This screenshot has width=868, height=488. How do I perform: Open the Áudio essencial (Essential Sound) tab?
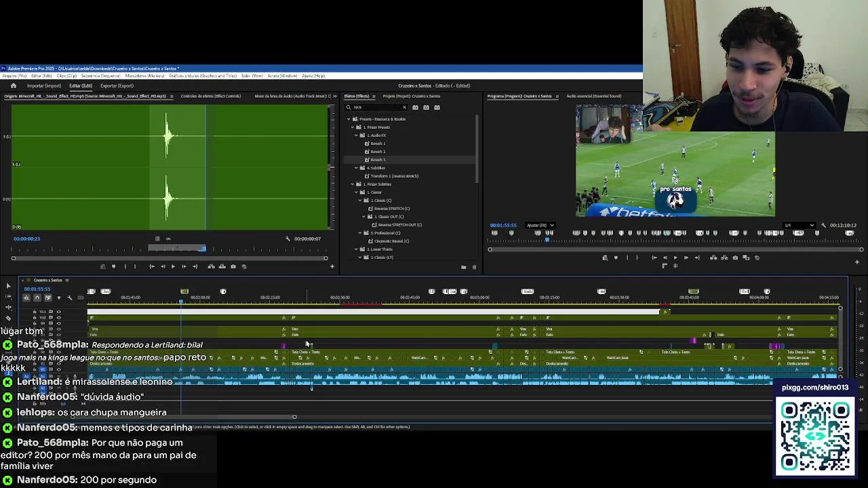(x=593, y=96)
